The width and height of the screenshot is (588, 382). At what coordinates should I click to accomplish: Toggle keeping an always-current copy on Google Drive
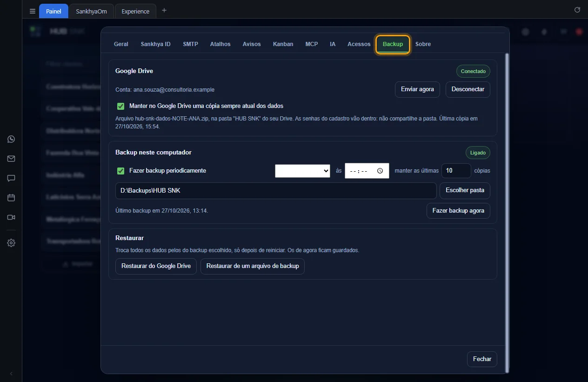coord(120,106)
